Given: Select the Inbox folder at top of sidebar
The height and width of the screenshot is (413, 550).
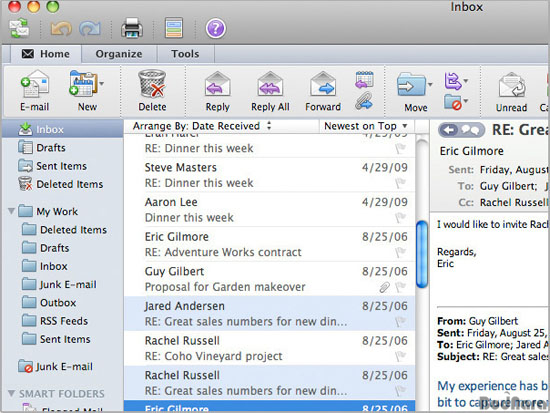Looking at the screenshot, I should (x=62, y=129).
